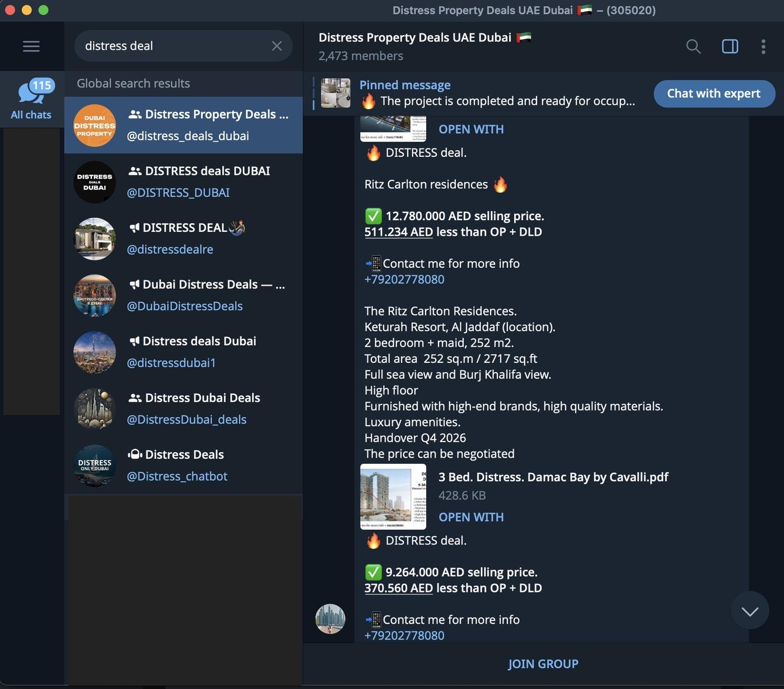
Task: Open @DubaiDistressDeals channel result
Action: pos(184,295)
